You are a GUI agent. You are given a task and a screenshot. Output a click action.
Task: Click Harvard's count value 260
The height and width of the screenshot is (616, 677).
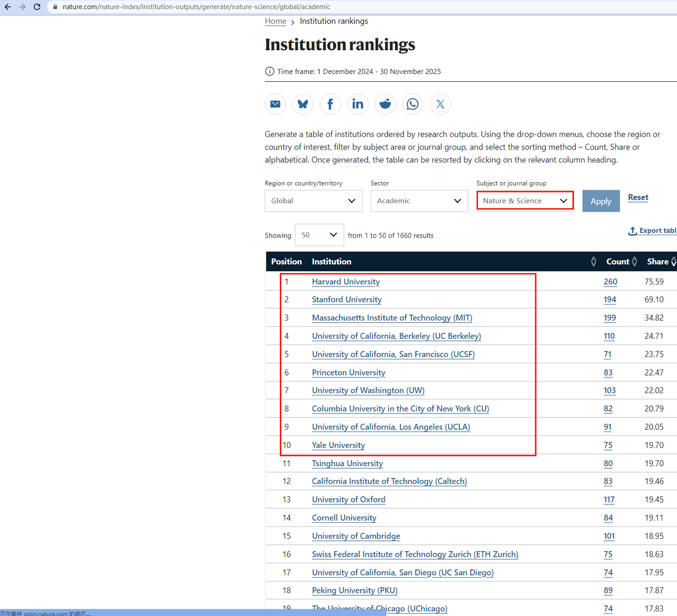pyautogui.click(x=610, y=281)
